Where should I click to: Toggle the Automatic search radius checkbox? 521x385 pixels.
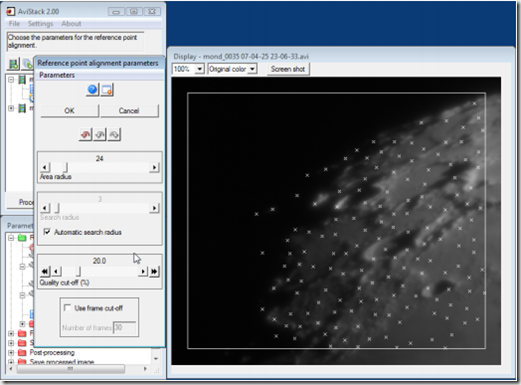(47, 232)
